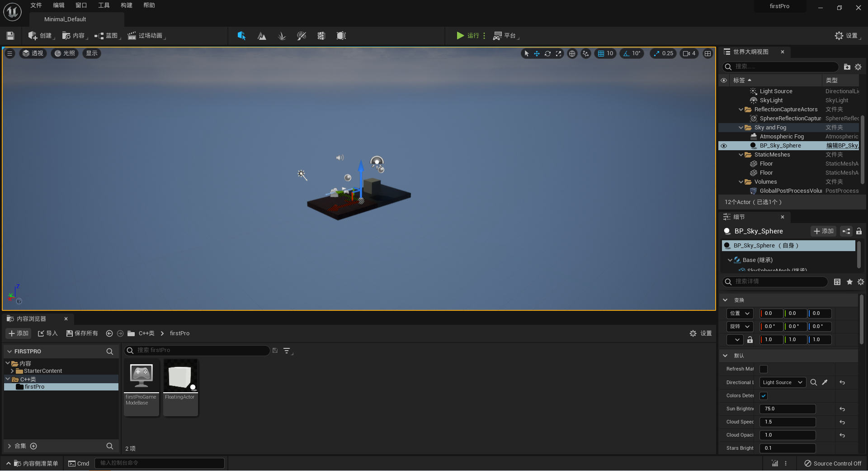This screenshot has height=471, width=868.
Task: Collapse the Transform section in Details
Action: click(x=726, y=300)
